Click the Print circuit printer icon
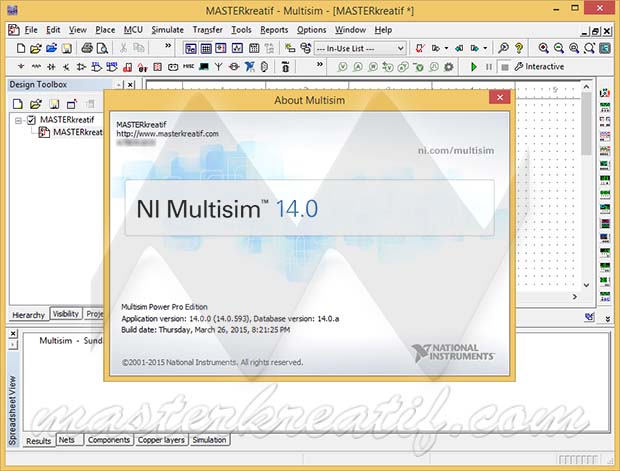This screenshot has width=620, height=471. point(87,48)
